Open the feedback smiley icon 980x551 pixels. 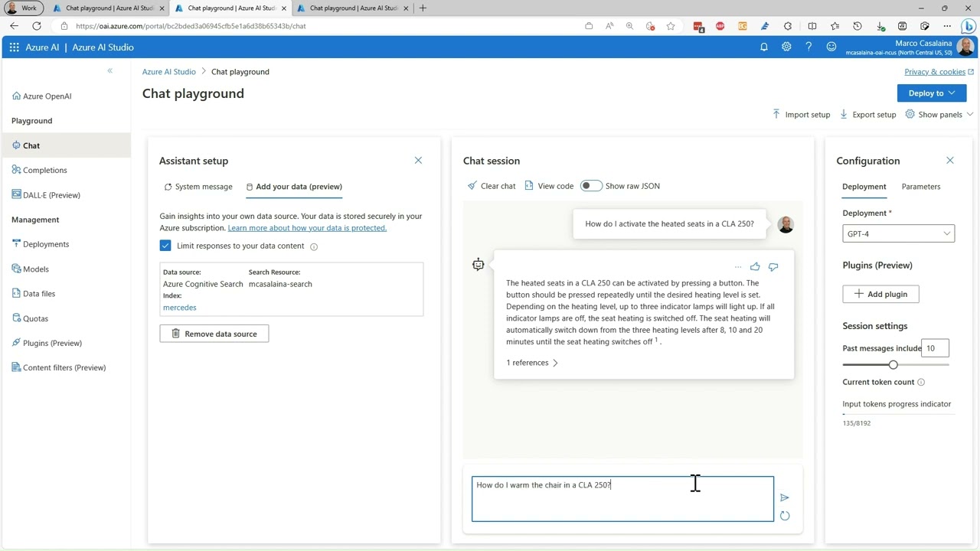(x=831, y=47)
